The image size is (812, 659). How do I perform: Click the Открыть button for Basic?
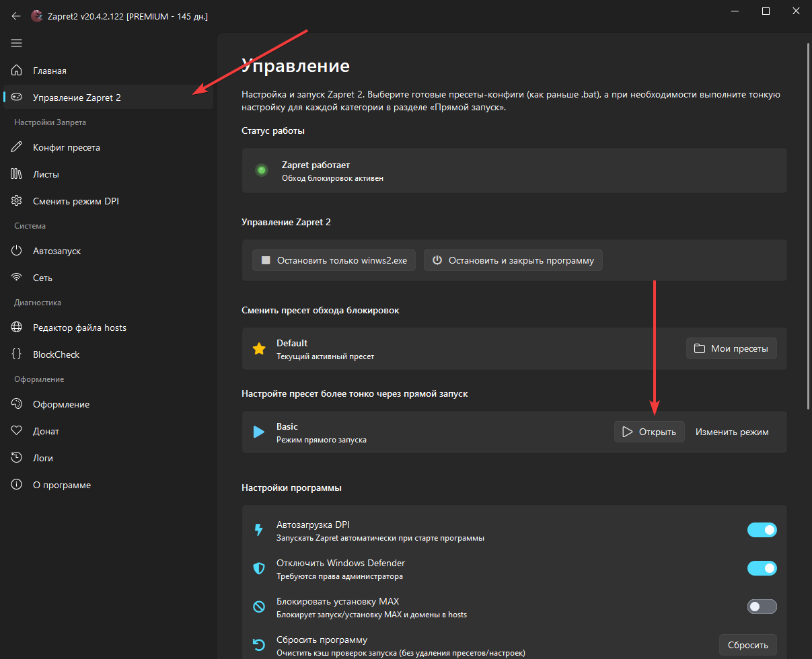point(649,432)
